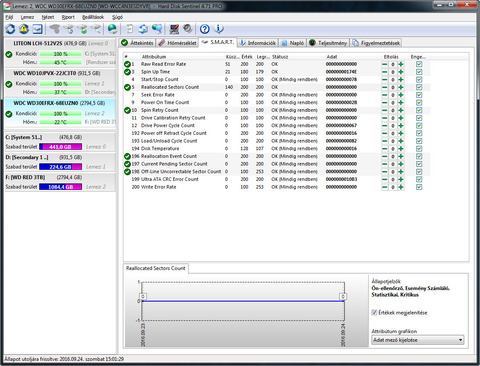This screenshot has height=366, width=480.
Task: Click green check icon beside Reallocated Sectors Count
Action: tap(127, 87)
